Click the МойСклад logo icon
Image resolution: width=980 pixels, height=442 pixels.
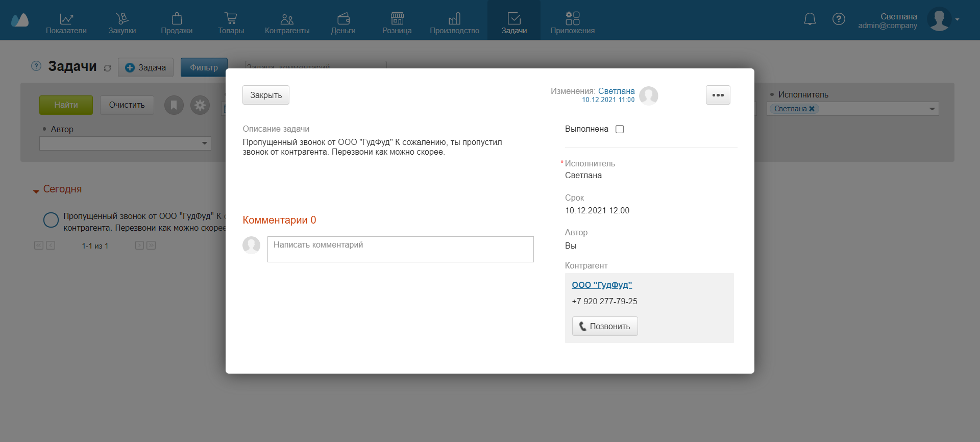click(x=20, y=20)
